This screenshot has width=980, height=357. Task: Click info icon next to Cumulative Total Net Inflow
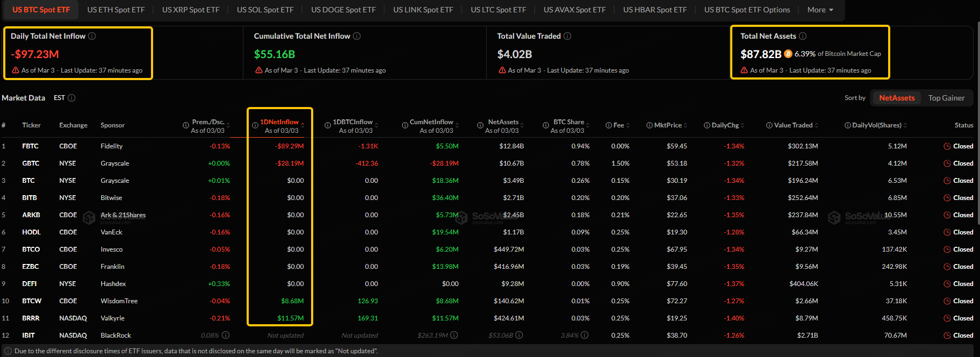[357, 36]
